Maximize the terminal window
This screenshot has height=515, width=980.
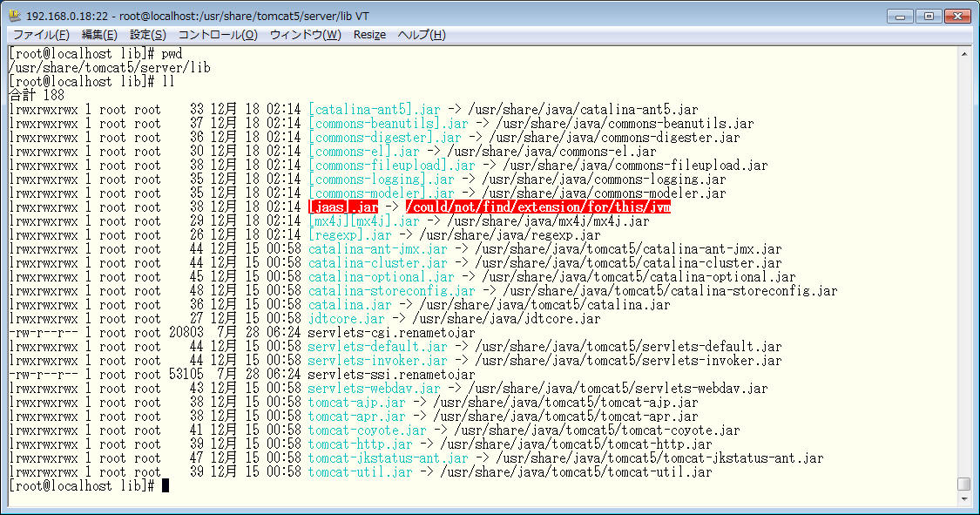tap(929, 16)
